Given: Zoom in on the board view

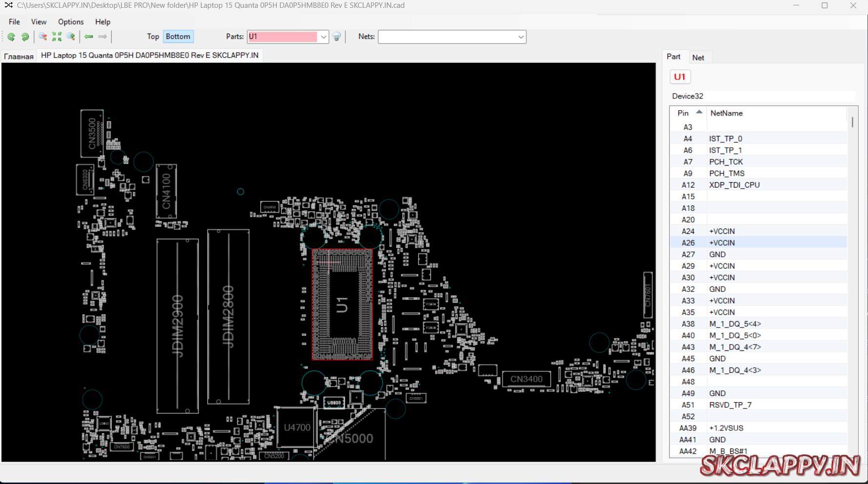Looking at the screenshot, I should (71, 37).
